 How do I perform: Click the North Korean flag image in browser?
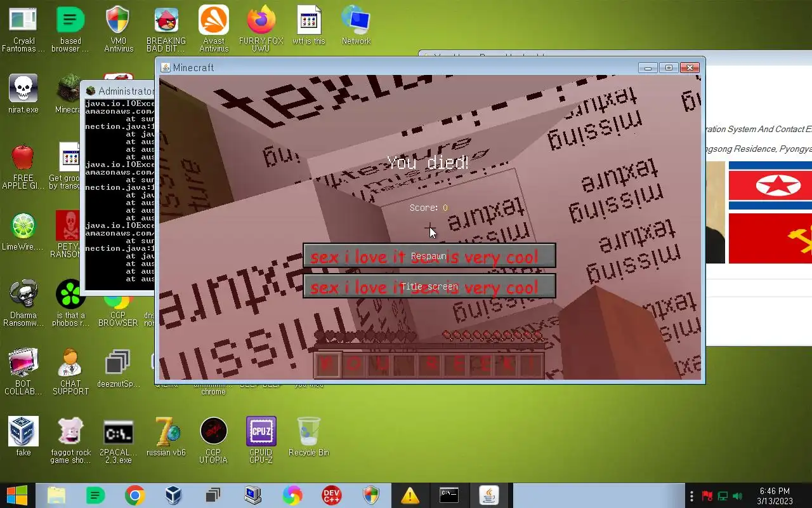click(770, 186)
